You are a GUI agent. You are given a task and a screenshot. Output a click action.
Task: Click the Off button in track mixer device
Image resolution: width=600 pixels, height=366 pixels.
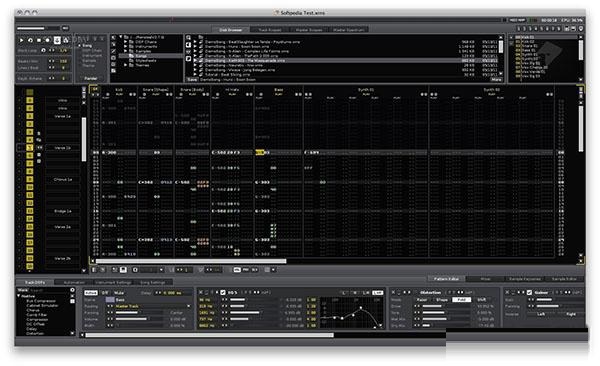105,293
